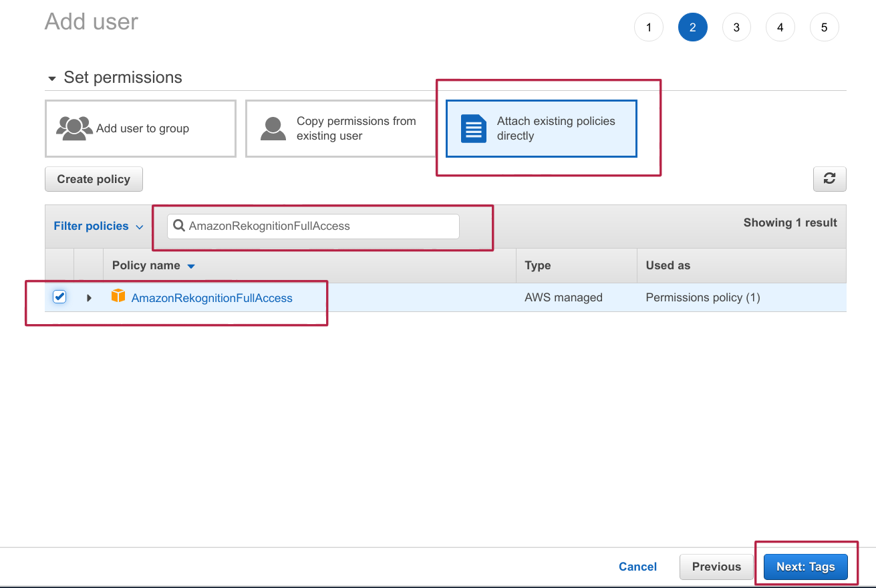Click the document icon on Attach existing policies

pyautogui.click(x=474, y=128)
